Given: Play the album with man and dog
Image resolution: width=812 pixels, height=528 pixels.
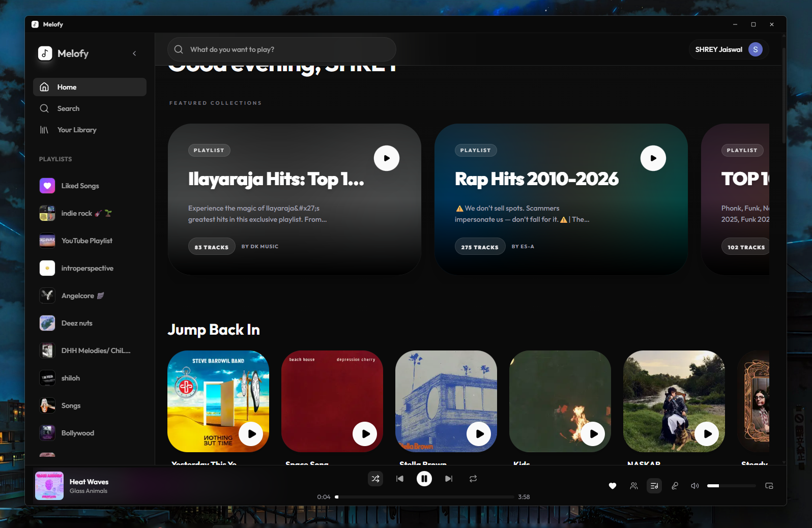Looking at the screenshot, I should pos(707,434).
